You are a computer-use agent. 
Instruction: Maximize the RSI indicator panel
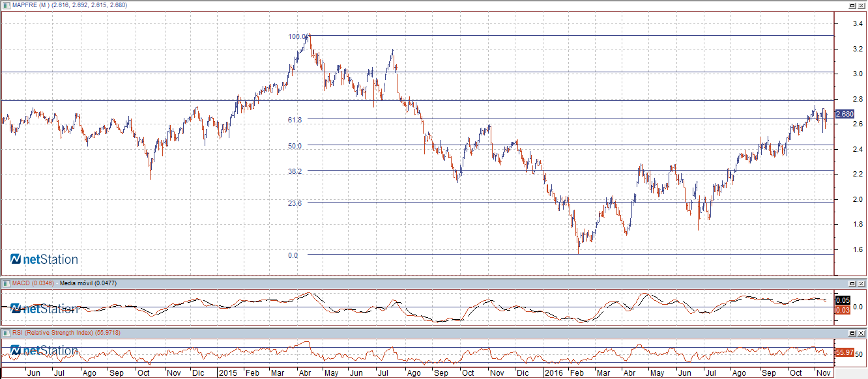(x=852, y=333)
